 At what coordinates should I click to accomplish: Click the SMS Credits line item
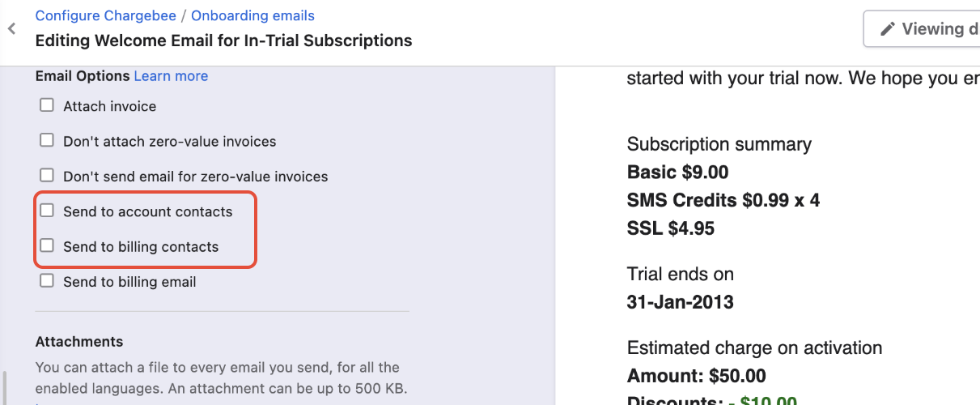click(x=723, y=200)
